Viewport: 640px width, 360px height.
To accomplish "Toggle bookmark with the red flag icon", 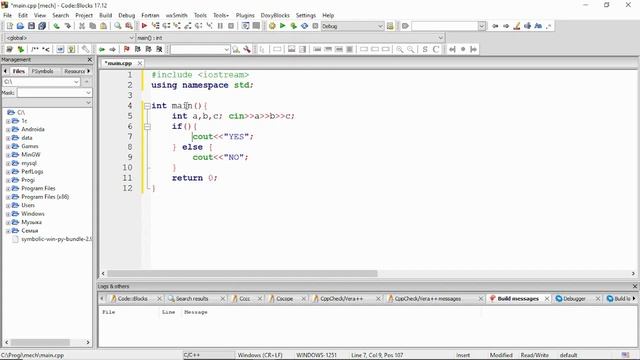I will 127,49.
